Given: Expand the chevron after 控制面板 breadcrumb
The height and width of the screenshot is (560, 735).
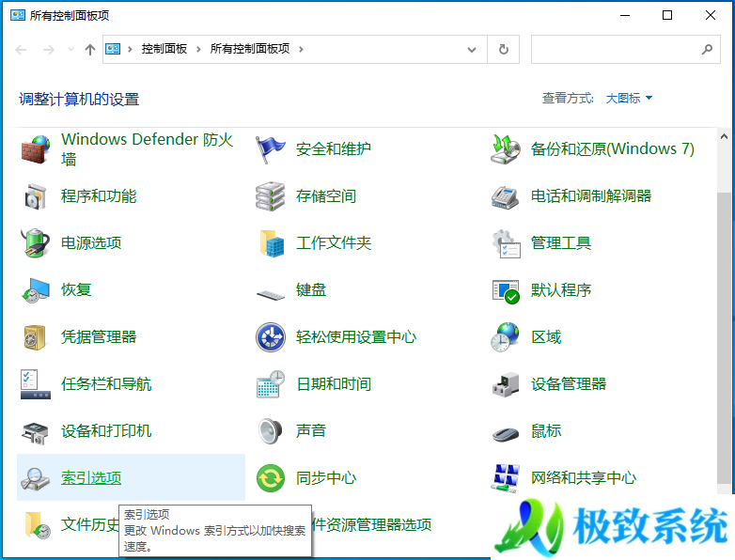Looking at the screenshot, I should [198, 49].
